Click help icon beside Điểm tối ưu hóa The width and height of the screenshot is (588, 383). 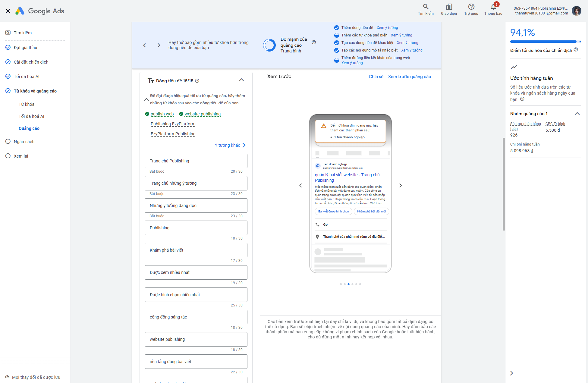tap(576, 50)
